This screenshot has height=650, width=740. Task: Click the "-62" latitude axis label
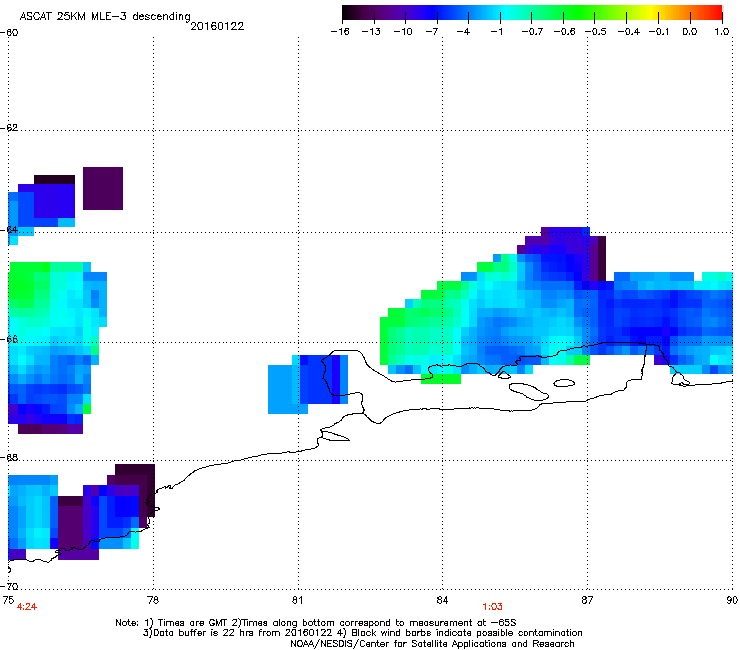tap(9, 128)
